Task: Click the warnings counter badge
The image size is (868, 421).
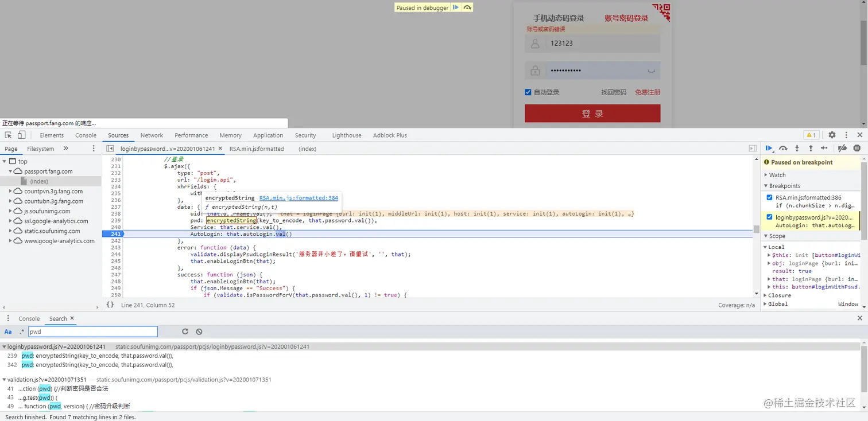Action: point(811,135)
